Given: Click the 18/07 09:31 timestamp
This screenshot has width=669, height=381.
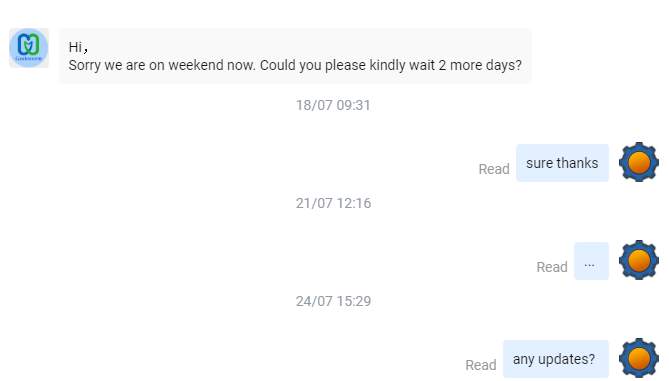Looking at the screenshot, I should pos(333,105).
